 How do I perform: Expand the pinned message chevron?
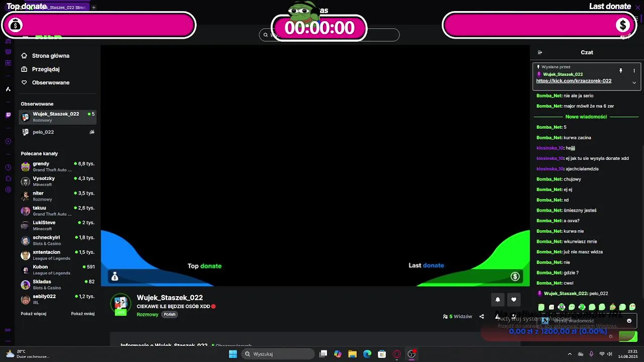[634, 82]
